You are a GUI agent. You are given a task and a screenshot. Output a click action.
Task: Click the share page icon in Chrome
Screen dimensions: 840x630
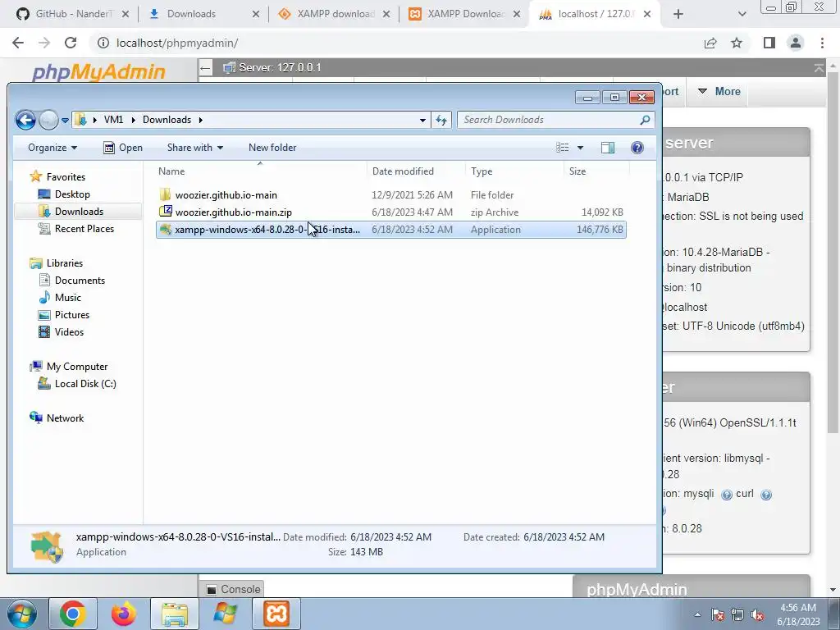click(x=710, y=43)
